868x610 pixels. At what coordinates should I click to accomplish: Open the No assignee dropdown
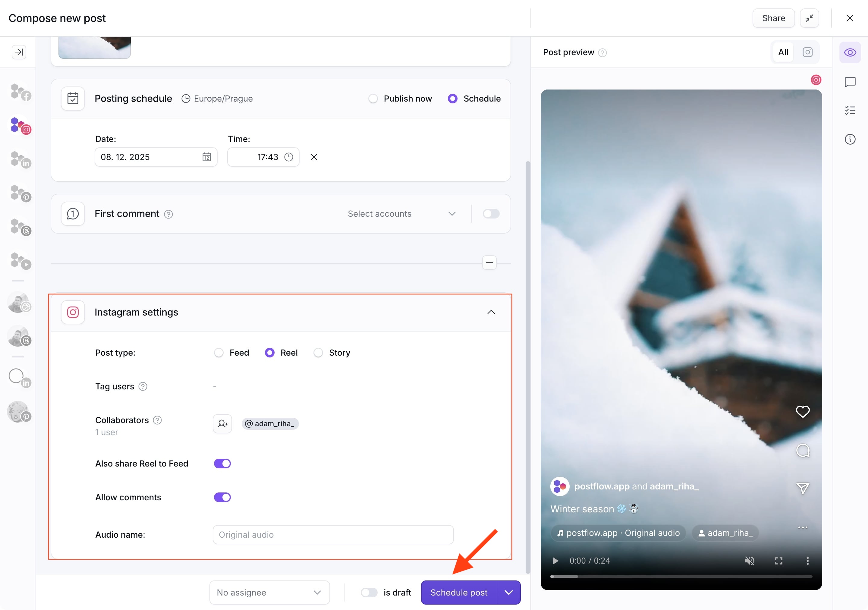click(269, 592)
